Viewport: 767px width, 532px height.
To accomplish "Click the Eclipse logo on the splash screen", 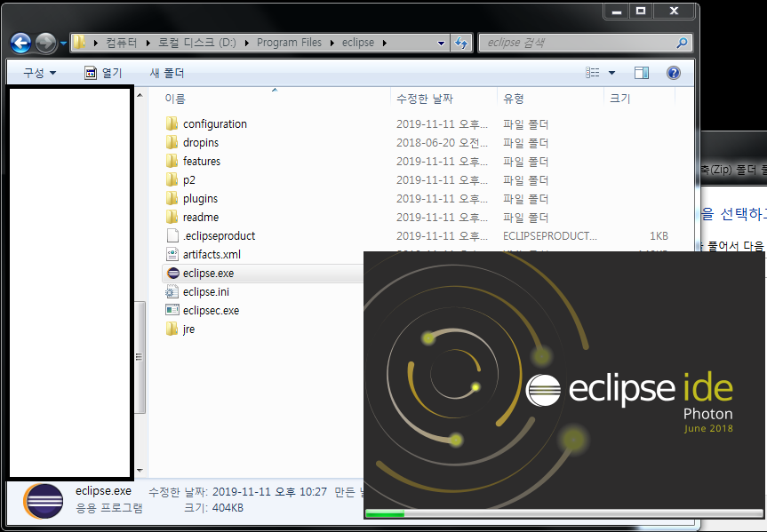I will (x=543, y=390).
